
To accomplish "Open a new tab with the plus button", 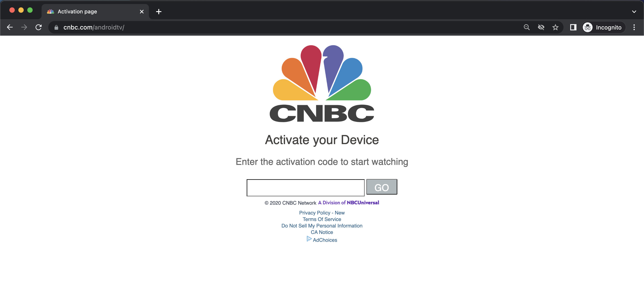I will tap(159, 11).
